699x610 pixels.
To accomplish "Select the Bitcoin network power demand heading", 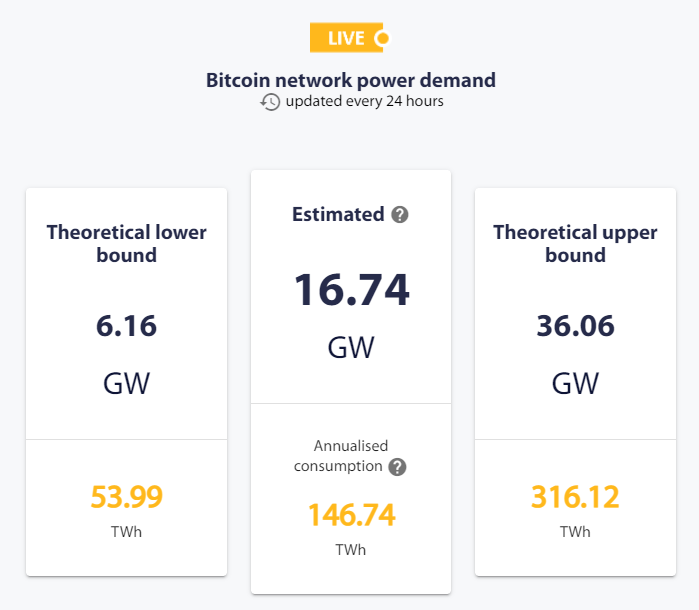I will (351, 80).
